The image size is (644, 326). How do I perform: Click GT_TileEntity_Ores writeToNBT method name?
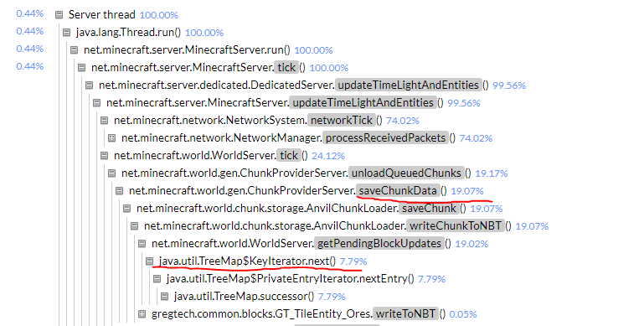(x=405, y=313)
